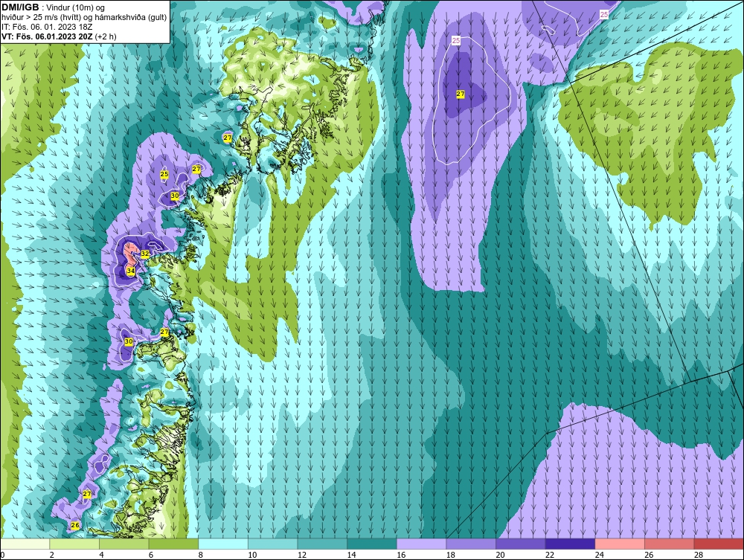
Task: Click the text 'hviður > 25 m/s (hvítt) og hámarkshviða (gult)'
Action: pos(84,17)
